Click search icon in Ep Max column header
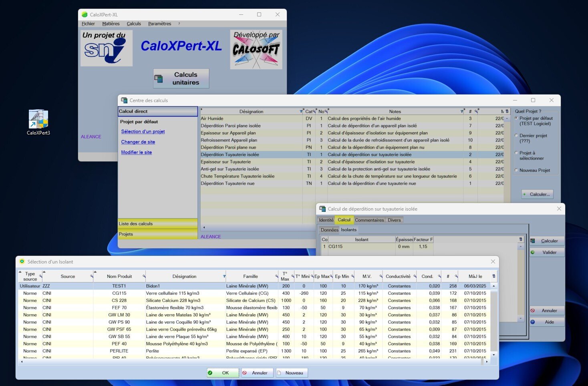 coord(331,276)
